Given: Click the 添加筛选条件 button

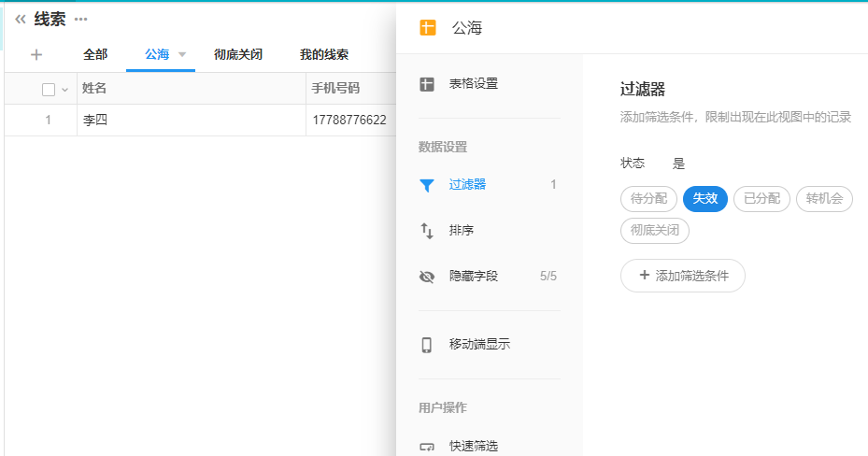Looking at the screenshot, I should click(x=682, y=276).
